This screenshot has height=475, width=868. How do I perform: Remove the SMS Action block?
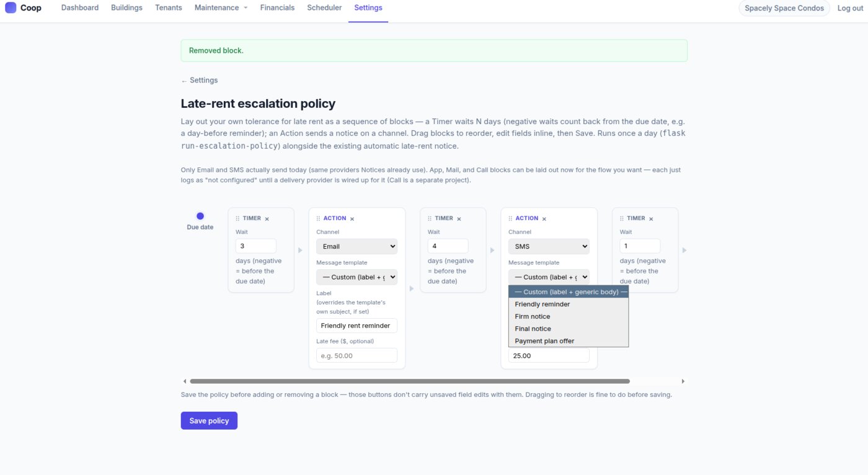pos(544,219)
